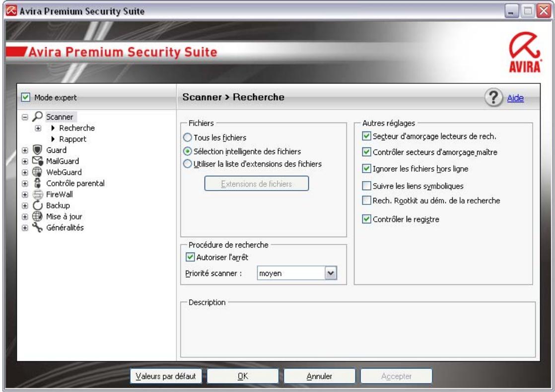Select Guard in the tree
The image size is (555, 392).
(x=56, y=150)
